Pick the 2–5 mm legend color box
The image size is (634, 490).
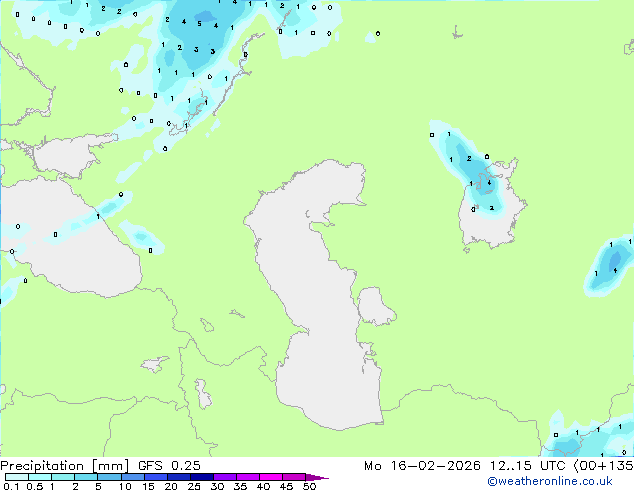pos(86,477)
